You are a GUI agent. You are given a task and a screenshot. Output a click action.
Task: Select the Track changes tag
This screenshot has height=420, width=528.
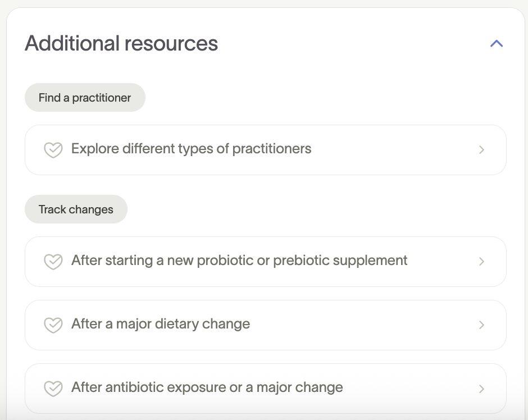coord(76,209)
